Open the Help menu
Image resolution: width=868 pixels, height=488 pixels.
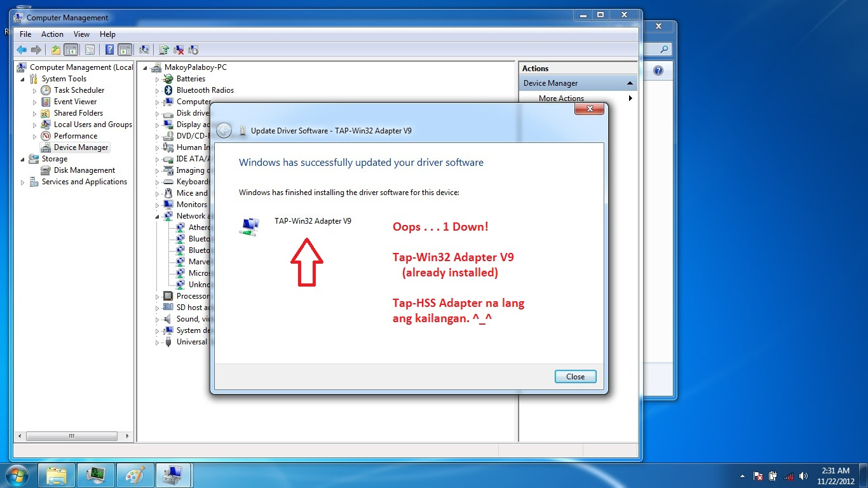click(107, 34)
